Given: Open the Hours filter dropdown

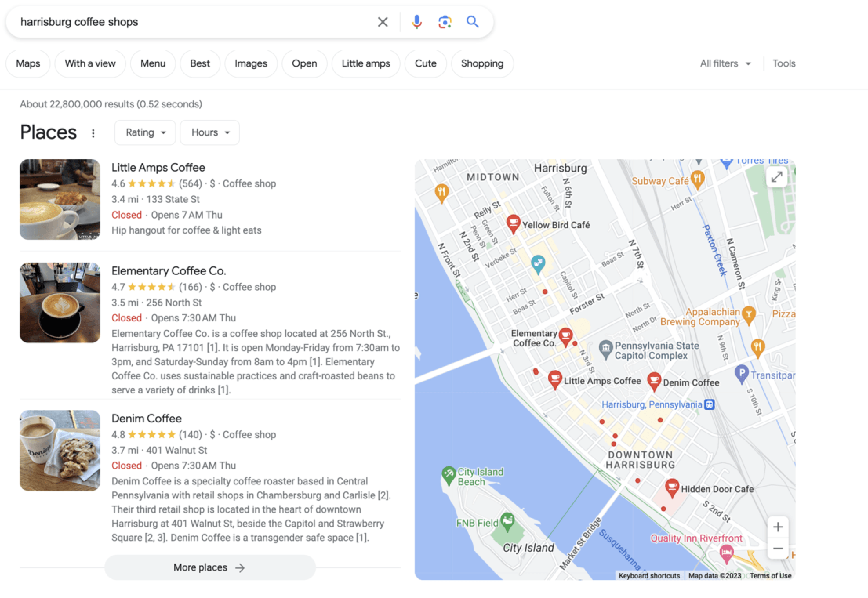Looking at the screenshot, I should [210, 132].
